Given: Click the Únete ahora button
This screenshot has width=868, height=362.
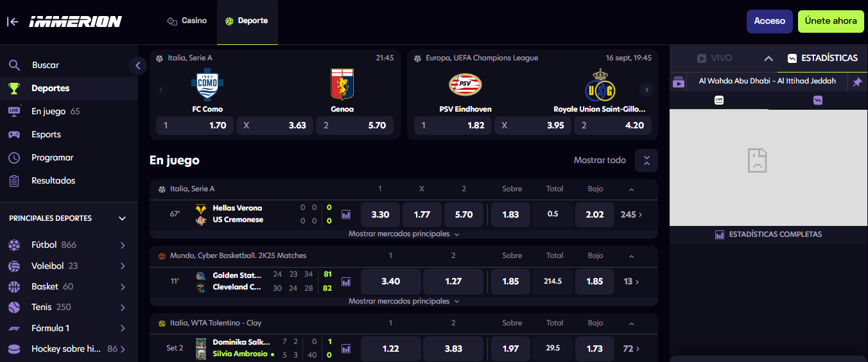Looking at the screenshot, I should 831,21.
